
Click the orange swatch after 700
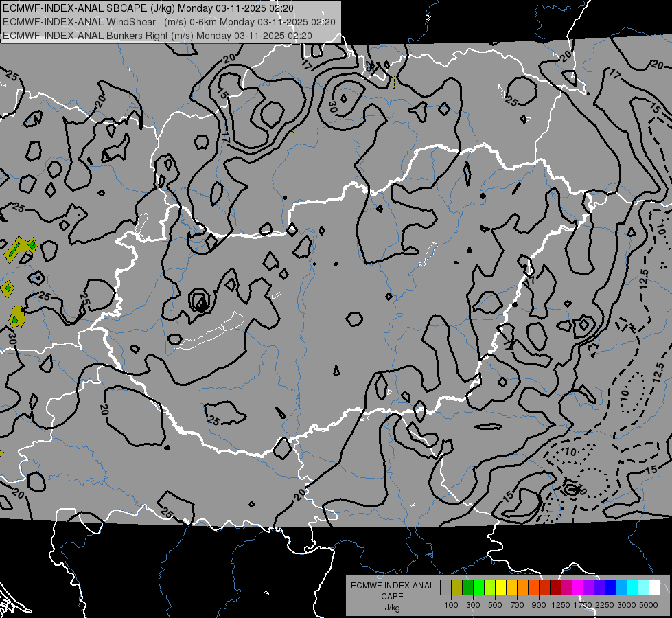(x=522, y=587)
